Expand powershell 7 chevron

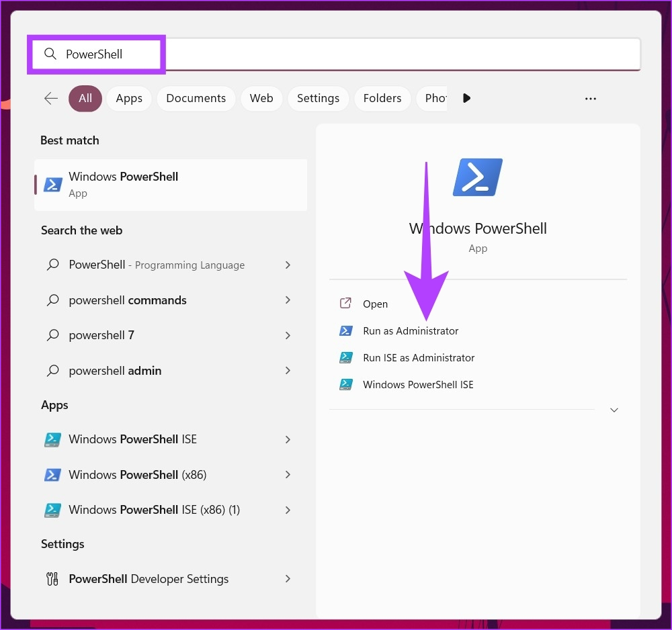(x=288, y=335)
